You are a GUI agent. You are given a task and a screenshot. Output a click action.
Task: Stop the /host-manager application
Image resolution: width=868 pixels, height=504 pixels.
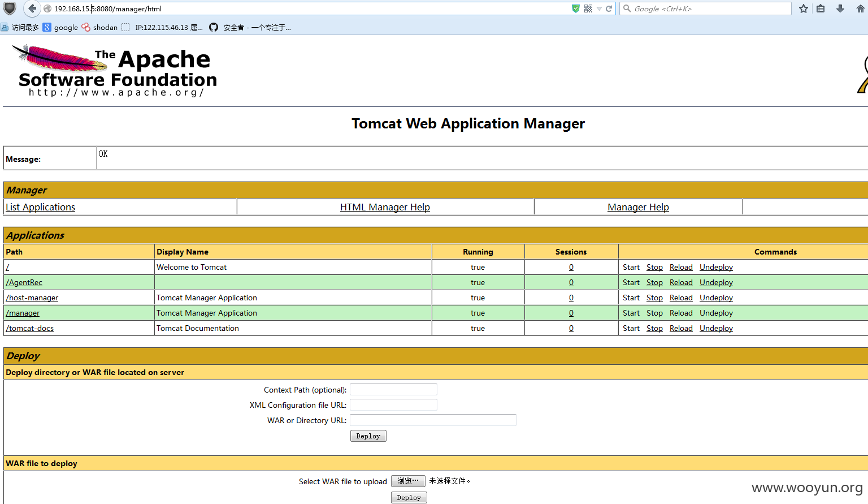pos(654,298)
